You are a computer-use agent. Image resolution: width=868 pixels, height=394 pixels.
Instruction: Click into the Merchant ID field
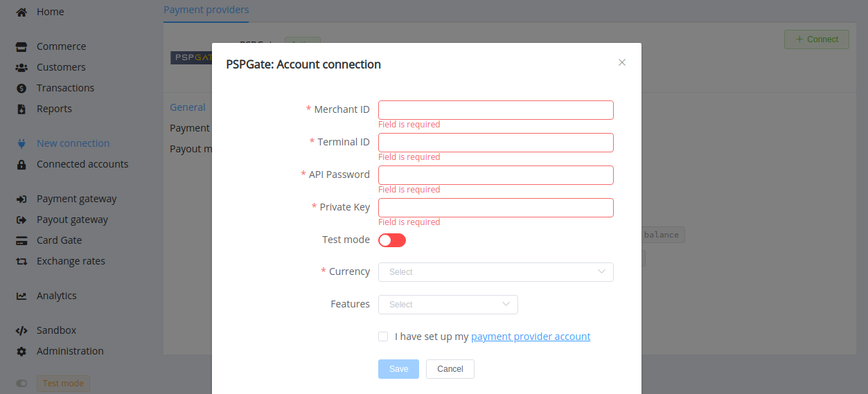(x=496, y=110)
